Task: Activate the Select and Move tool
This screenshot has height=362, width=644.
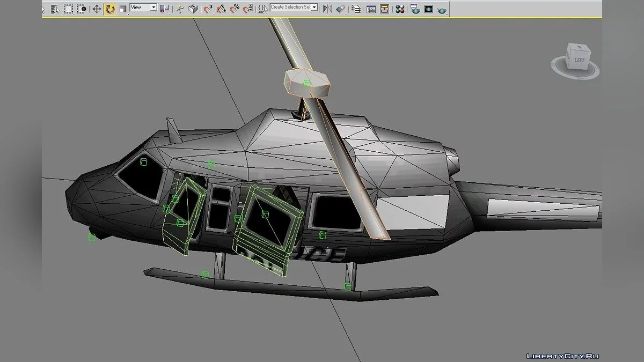Action: pos(97,9)
